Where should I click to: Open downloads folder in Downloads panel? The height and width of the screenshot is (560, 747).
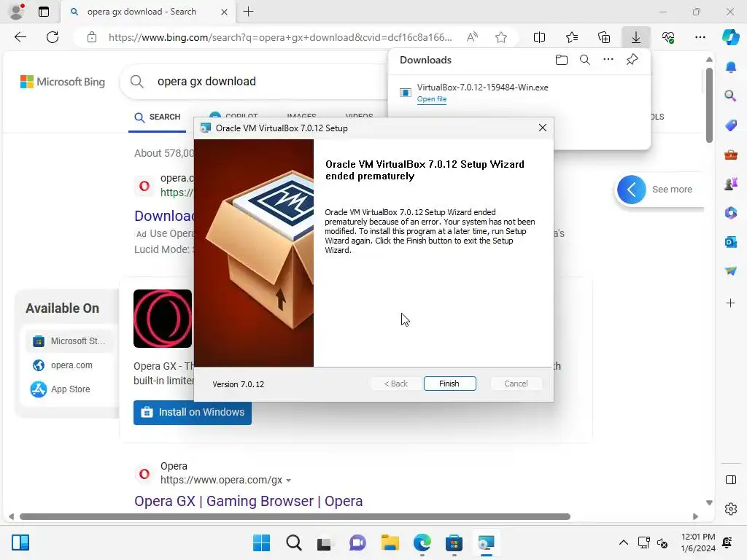[562, 60]
